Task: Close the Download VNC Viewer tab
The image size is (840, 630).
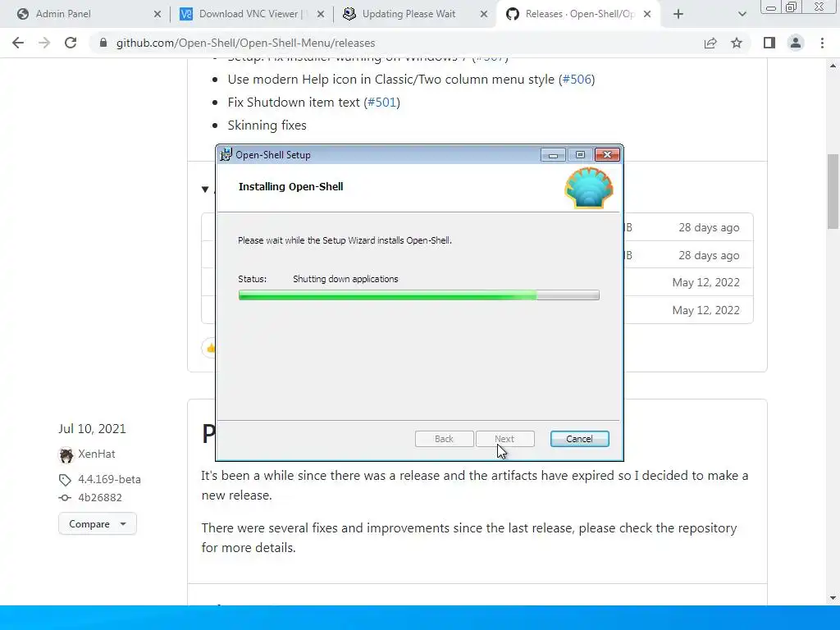Action: pyautogui.click(x=321, y=14)
